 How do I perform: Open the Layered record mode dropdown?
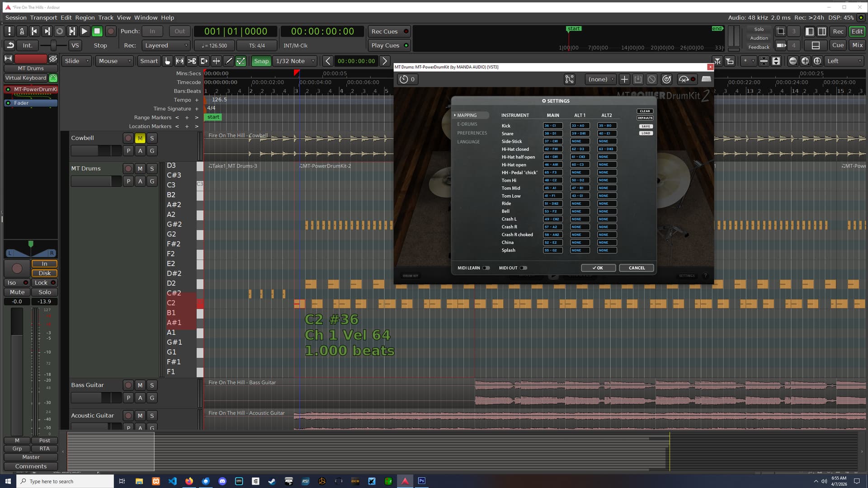click(x=165, y=45)
